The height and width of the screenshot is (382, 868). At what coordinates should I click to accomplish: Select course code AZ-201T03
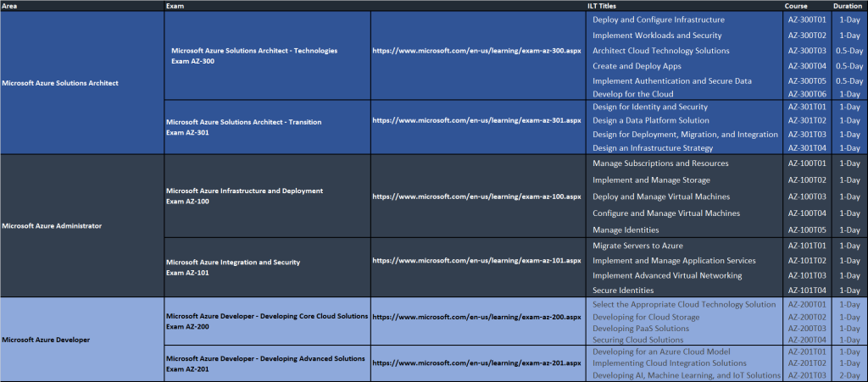point(807,375)
